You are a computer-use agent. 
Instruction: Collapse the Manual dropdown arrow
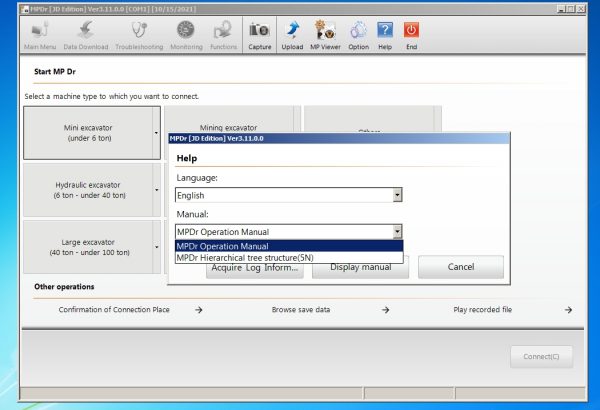397,232
